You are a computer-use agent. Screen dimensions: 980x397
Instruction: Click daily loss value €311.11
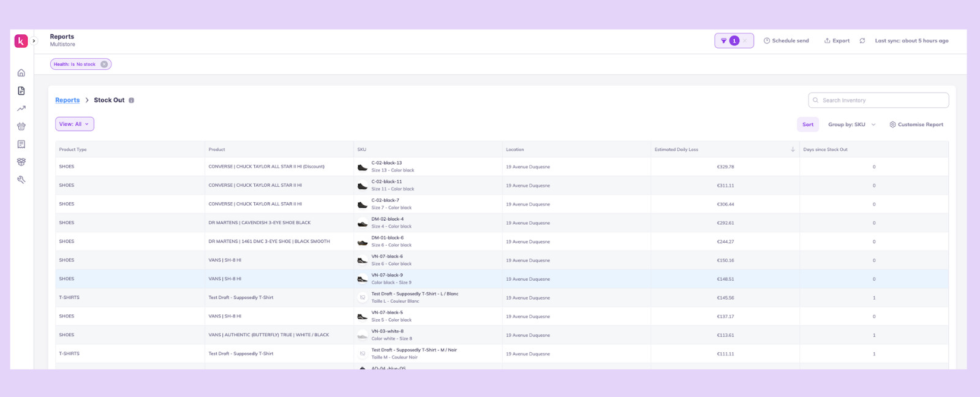725,186
